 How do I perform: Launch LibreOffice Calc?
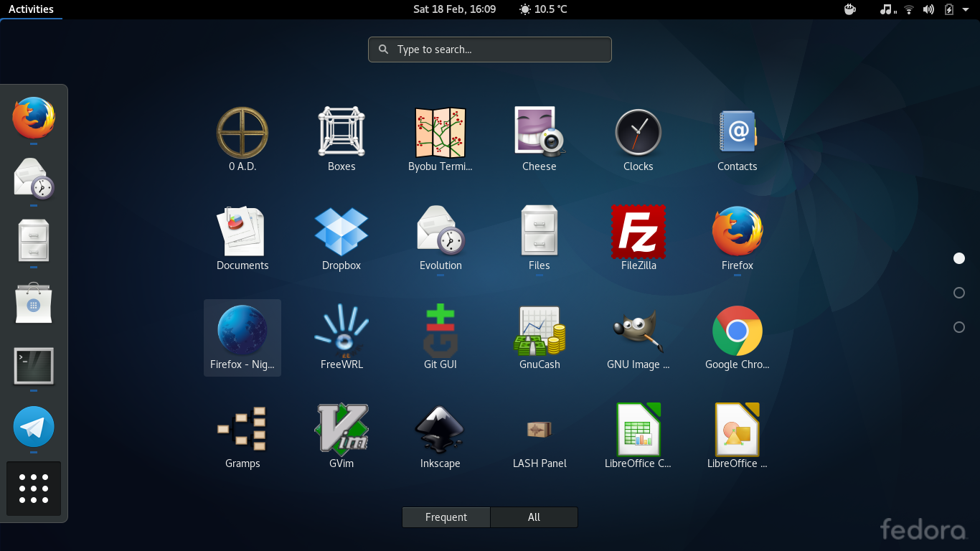pos(639,430)
